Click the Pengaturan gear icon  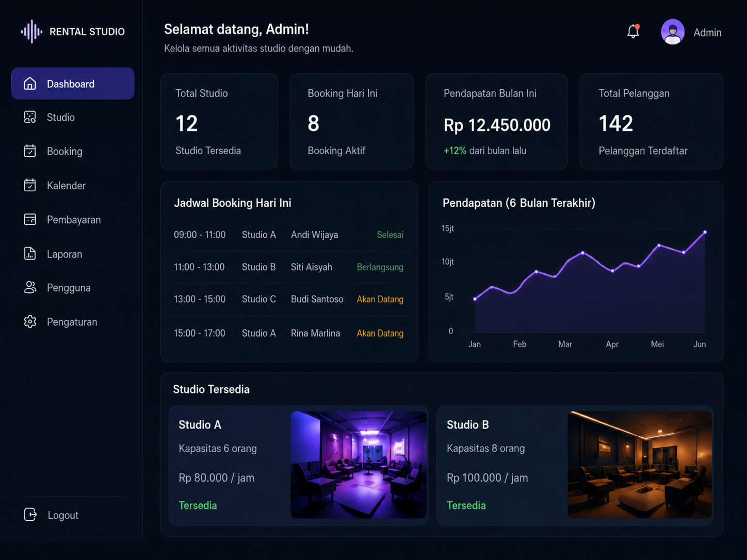pos(30,321)
